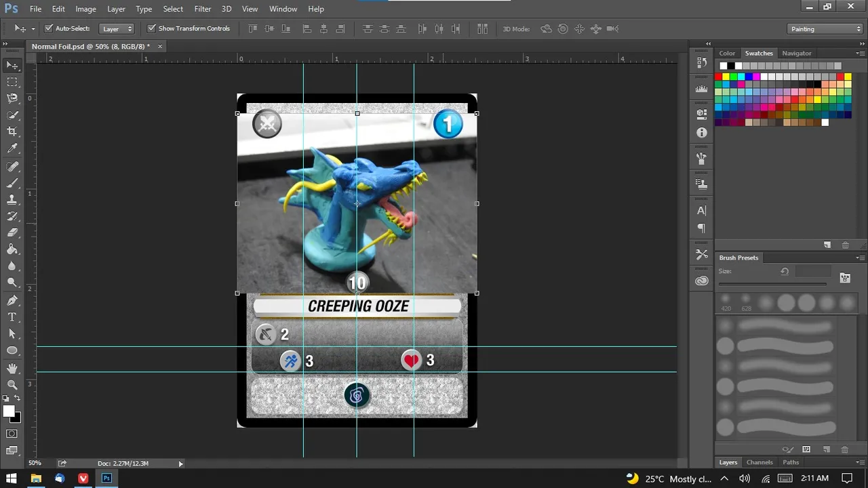Open the Layers panel flyout menu
868x488 pixels.
tap(860, 462)
